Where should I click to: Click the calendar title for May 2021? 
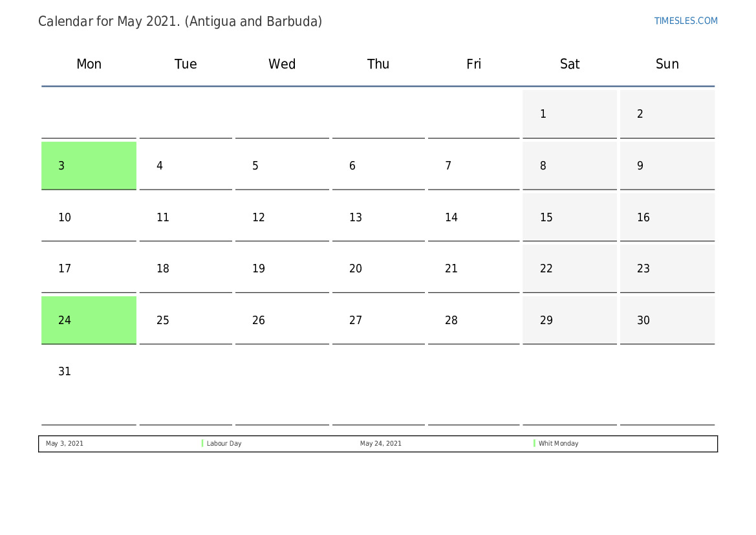point(180,21)
